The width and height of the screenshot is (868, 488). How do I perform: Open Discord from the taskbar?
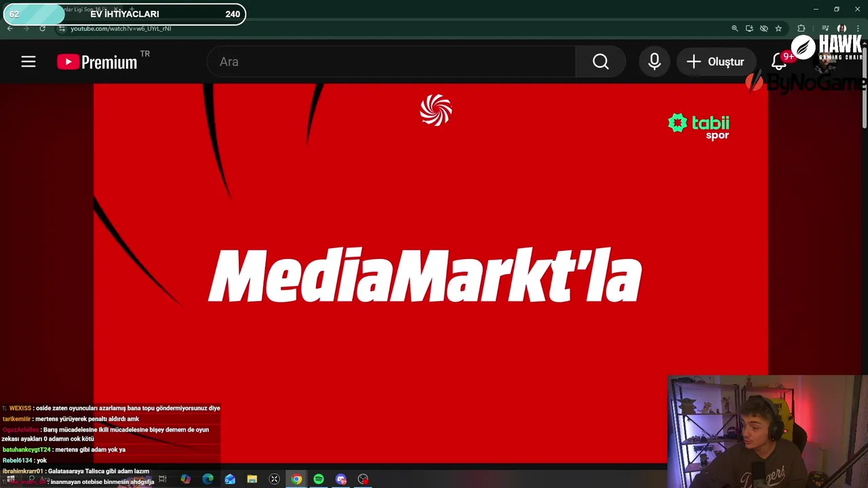coord(341,479)
